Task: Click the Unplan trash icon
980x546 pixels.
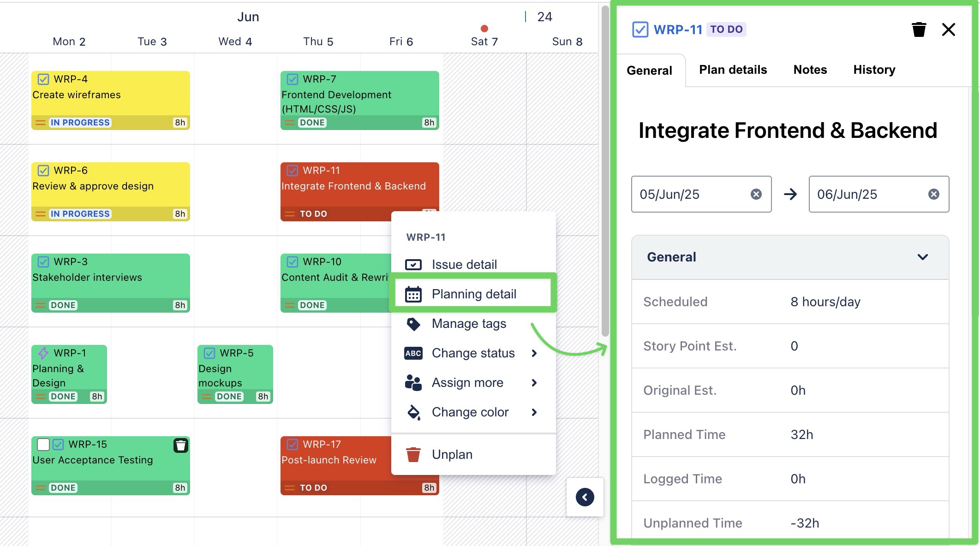Action: pos(414,454)
